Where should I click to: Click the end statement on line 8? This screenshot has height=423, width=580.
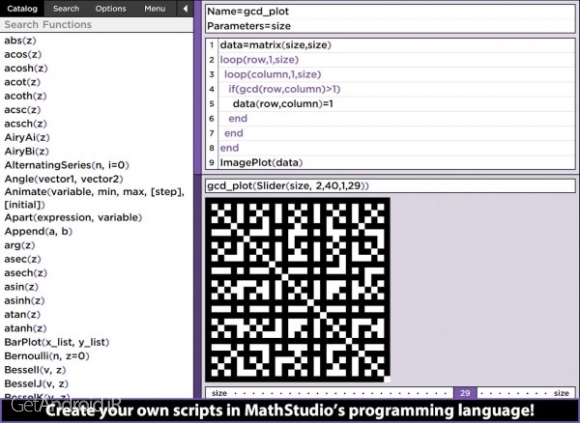[397, 148]
